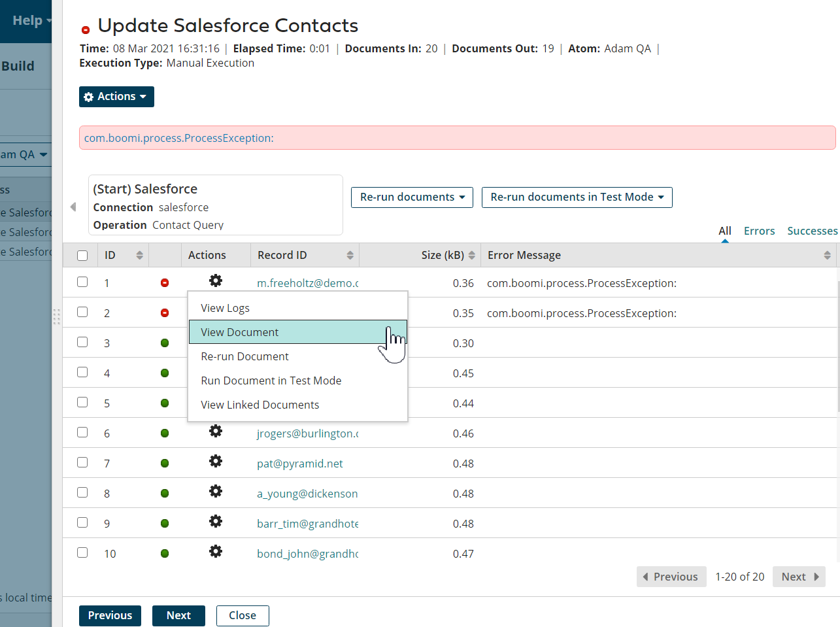Open the pat@pyramid.net record link
Screen dimensions: 840x627
click(x=299, y=464)
